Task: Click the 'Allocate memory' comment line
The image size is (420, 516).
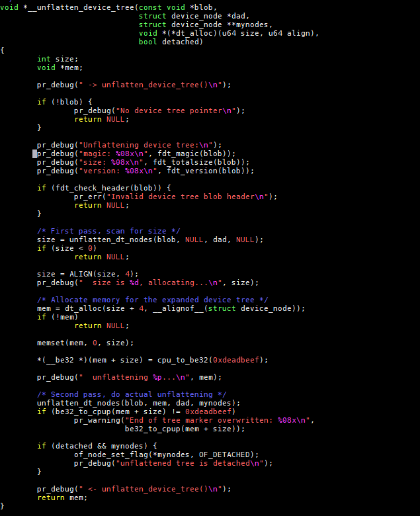Action: click(x=152, y=300)
